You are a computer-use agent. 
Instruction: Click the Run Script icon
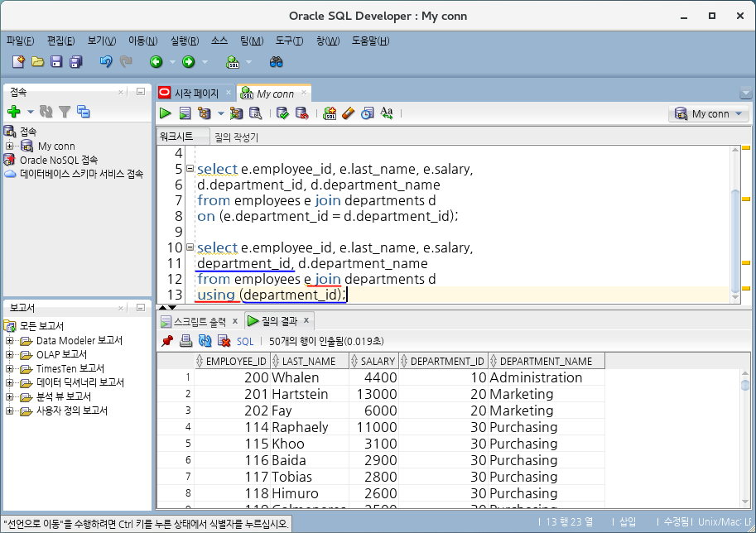(x=185, y=113)
